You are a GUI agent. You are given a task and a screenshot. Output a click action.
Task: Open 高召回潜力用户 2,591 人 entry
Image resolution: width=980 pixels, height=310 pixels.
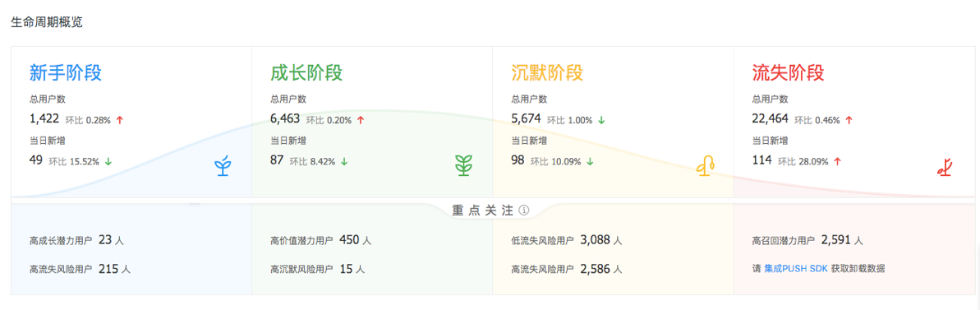point(807,240)
